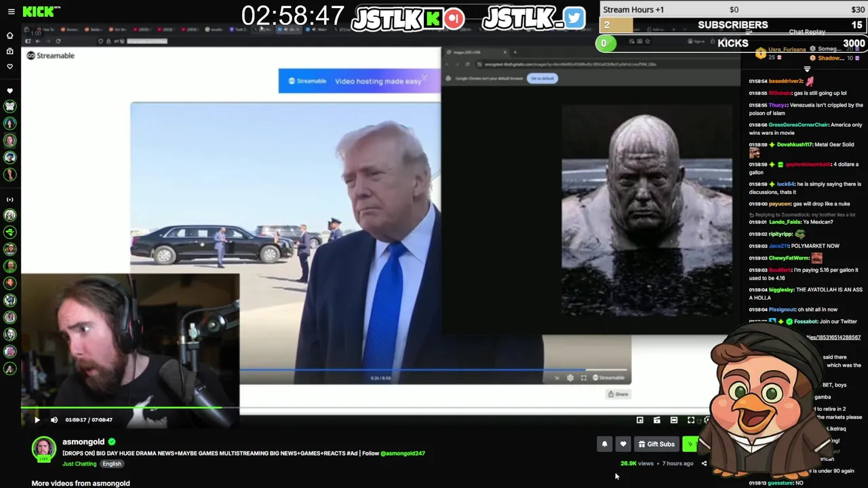The image size is (868, 488).
Task: Open a new tab in the Chrome window
Action: click(x=515, y=52)
